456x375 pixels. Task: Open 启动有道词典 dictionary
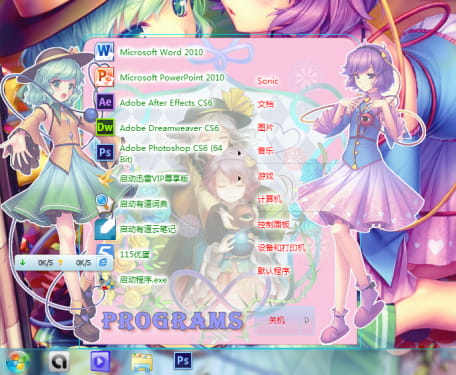pos(132,204)
